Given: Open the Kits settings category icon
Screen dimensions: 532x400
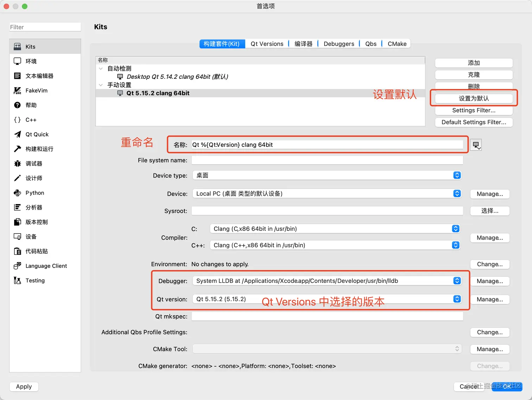Looking at the screenshot, I should tap(17, 46).
